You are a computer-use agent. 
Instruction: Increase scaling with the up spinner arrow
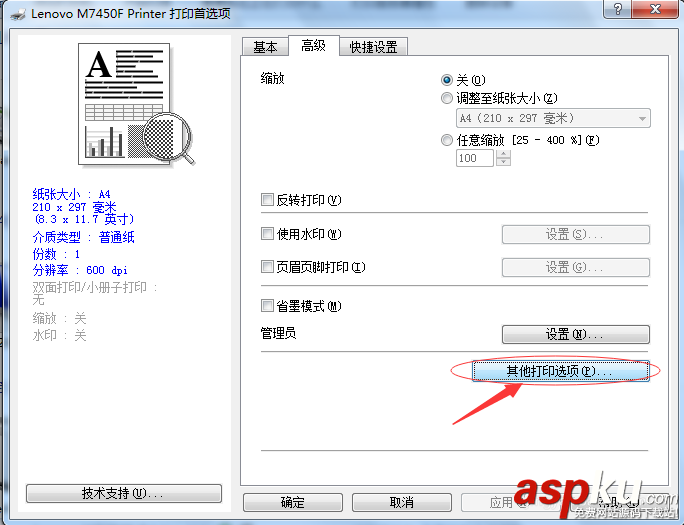503,154
